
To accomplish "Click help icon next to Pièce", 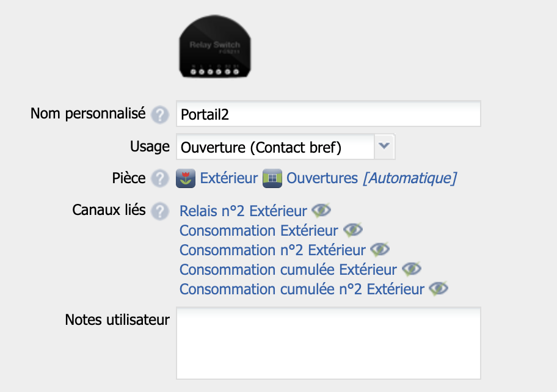I will click(159, 179).
